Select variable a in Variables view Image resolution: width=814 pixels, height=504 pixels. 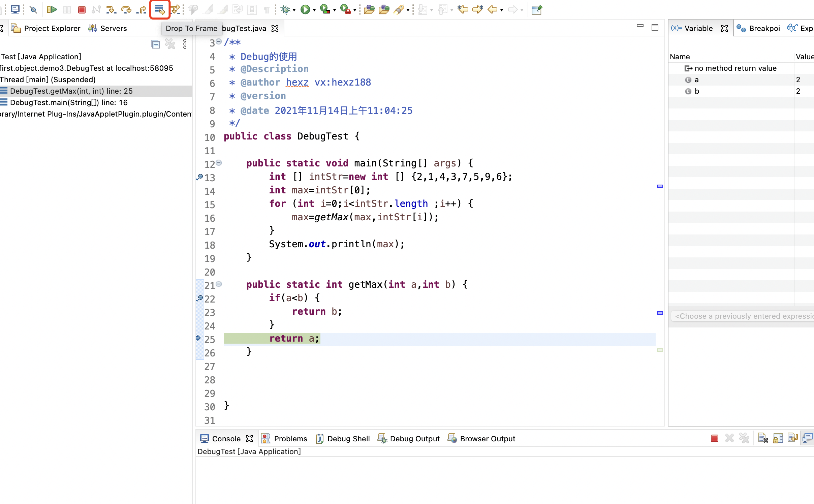pyautogui.click(x=697, y=80)
